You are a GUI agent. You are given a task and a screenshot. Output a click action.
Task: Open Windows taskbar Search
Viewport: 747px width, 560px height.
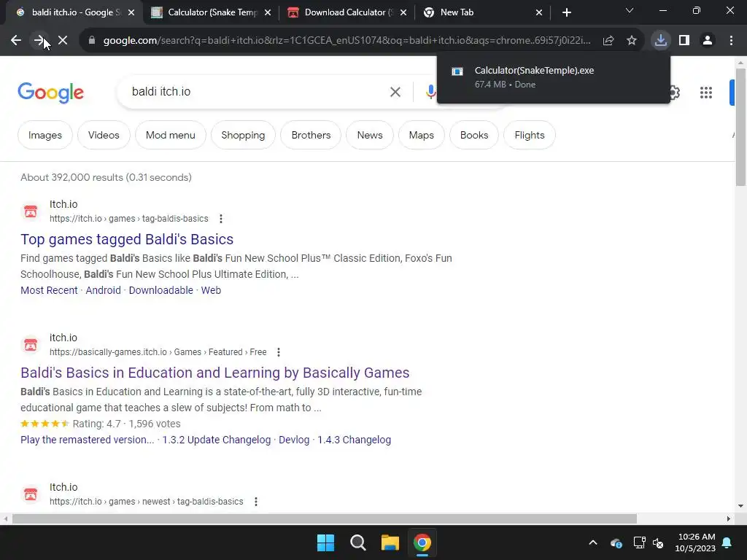pyautogui.click(x=357, y=542)
